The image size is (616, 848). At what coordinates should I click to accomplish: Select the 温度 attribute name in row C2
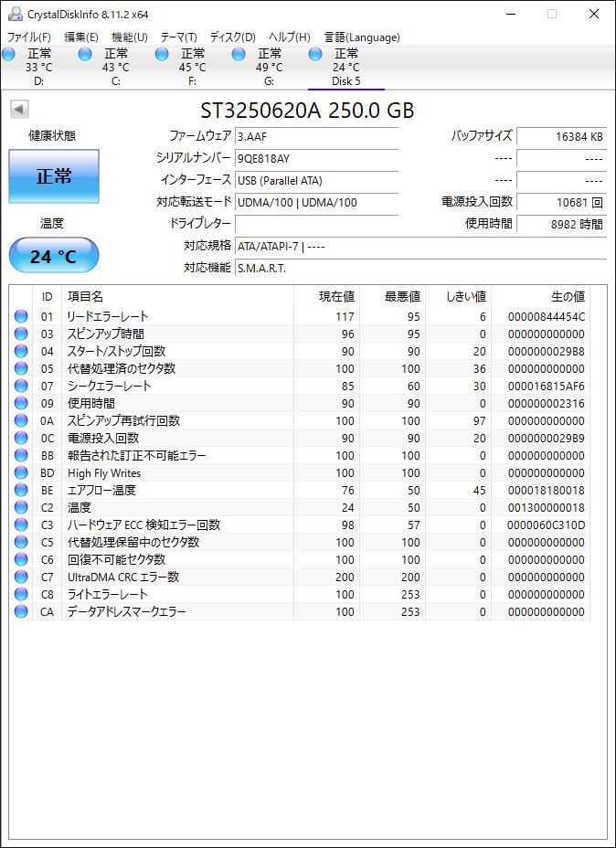tap(79, 507)
